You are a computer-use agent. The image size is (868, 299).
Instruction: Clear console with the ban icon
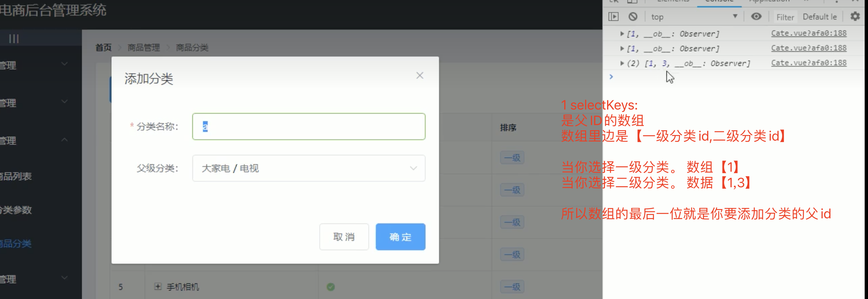[633, 17]
